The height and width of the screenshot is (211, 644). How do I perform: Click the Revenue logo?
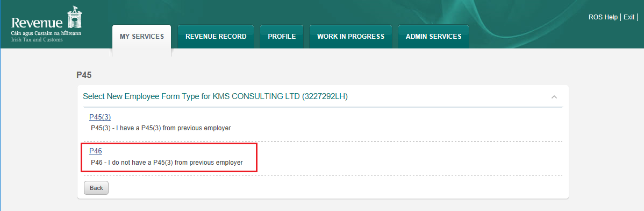[x=46, y=24]
